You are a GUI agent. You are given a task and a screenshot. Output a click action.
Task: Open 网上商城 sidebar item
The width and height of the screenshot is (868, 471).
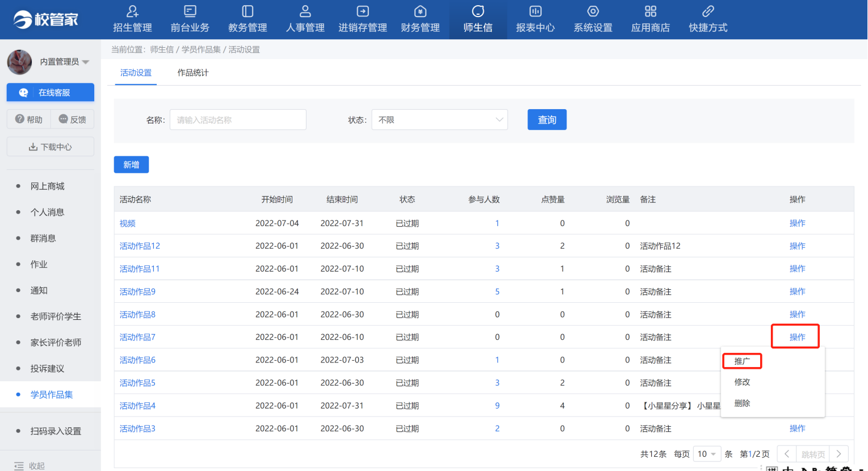tap(47, 186)
